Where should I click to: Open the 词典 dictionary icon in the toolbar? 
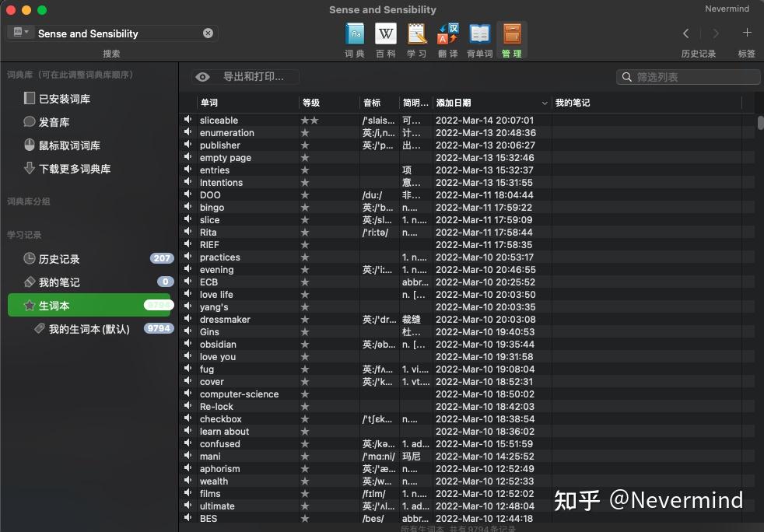pyautogui.click(x=355, y=34)
